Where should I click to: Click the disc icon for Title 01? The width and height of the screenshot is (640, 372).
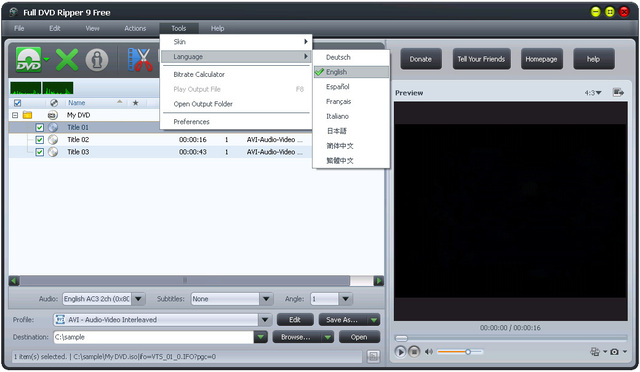(x=53, y=127)
